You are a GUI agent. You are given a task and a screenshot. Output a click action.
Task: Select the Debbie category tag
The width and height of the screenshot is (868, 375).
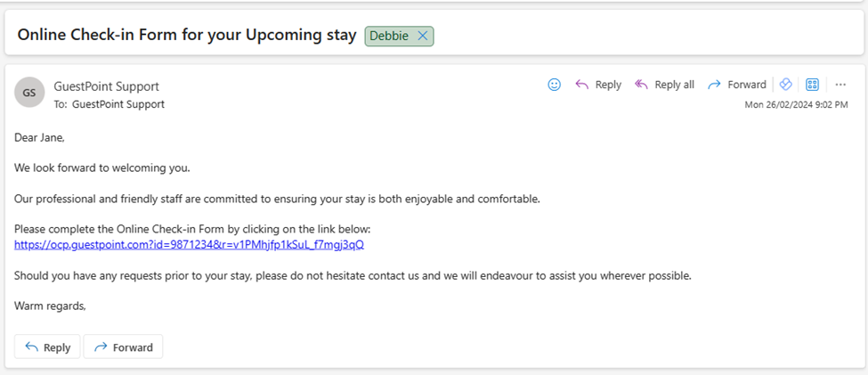click(389, 36)
